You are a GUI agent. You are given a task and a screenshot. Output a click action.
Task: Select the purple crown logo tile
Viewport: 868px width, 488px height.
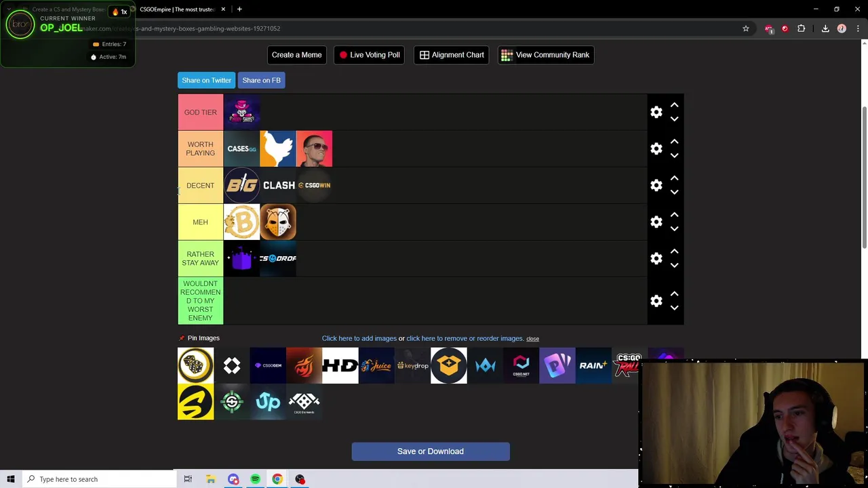point(241,258)
